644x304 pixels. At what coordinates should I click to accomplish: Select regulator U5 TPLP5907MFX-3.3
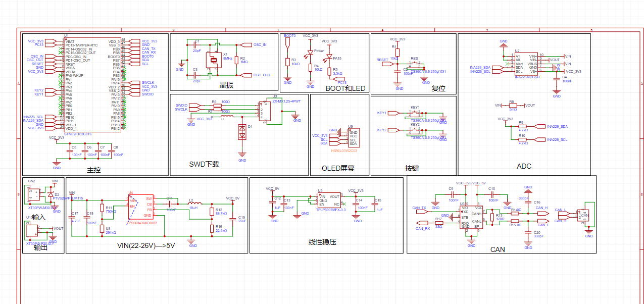pos(330,200)
